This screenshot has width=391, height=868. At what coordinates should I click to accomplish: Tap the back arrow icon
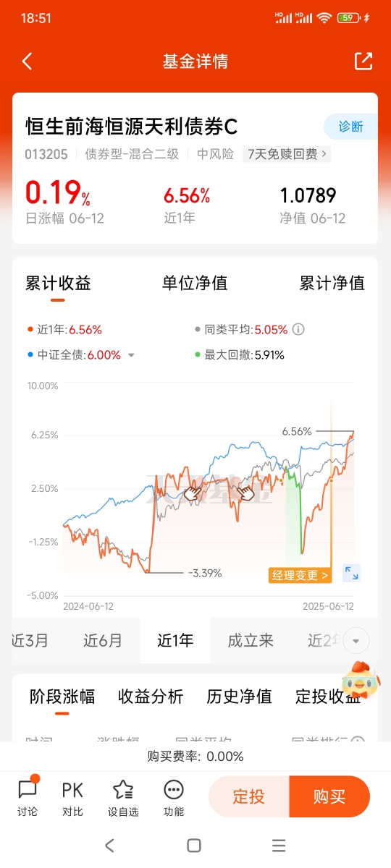[27, 61]
